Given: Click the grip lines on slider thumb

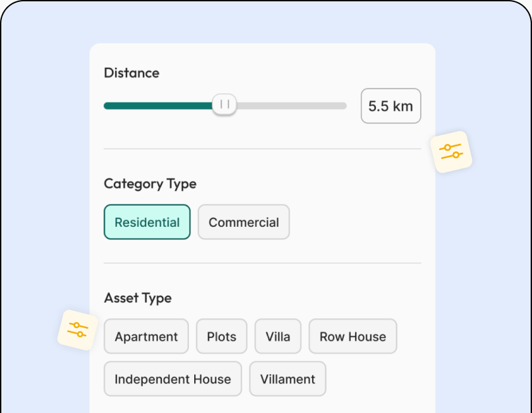Looking at the screenshot, I should (225, 104).
